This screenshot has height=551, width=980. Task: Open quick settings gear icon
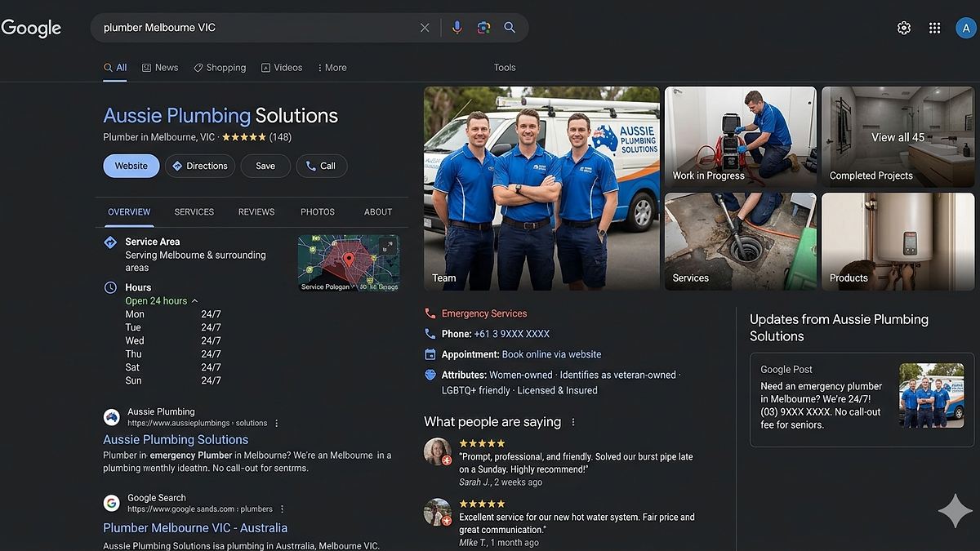click(904, 28)
